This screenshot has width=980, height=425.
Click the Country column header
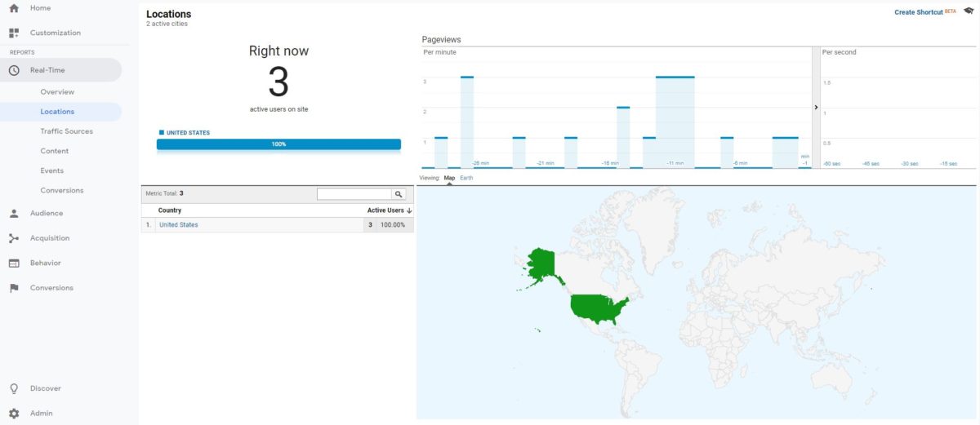click(170, 210)
